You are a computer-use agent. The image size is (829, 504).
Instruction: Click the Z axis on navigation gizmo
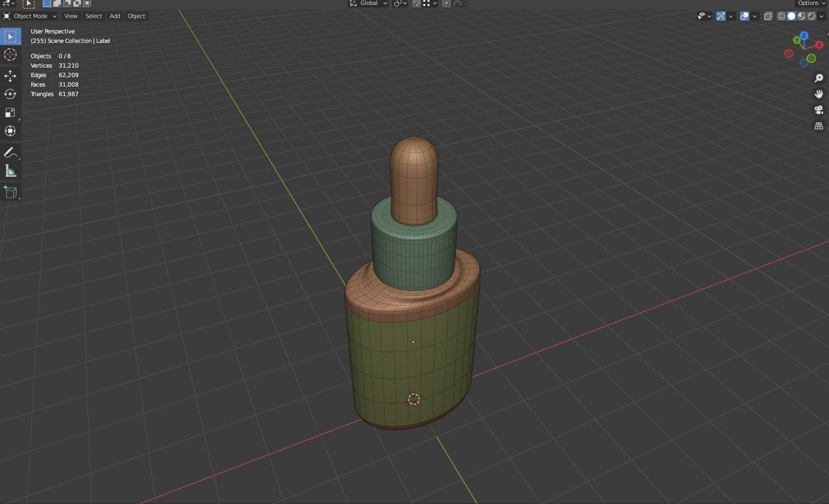(x=804, y=35)
